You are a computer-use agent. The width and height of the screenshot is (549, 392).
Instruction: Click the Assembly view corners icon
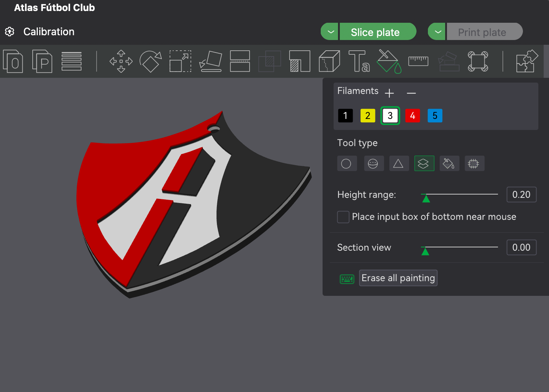click(478, 61)
